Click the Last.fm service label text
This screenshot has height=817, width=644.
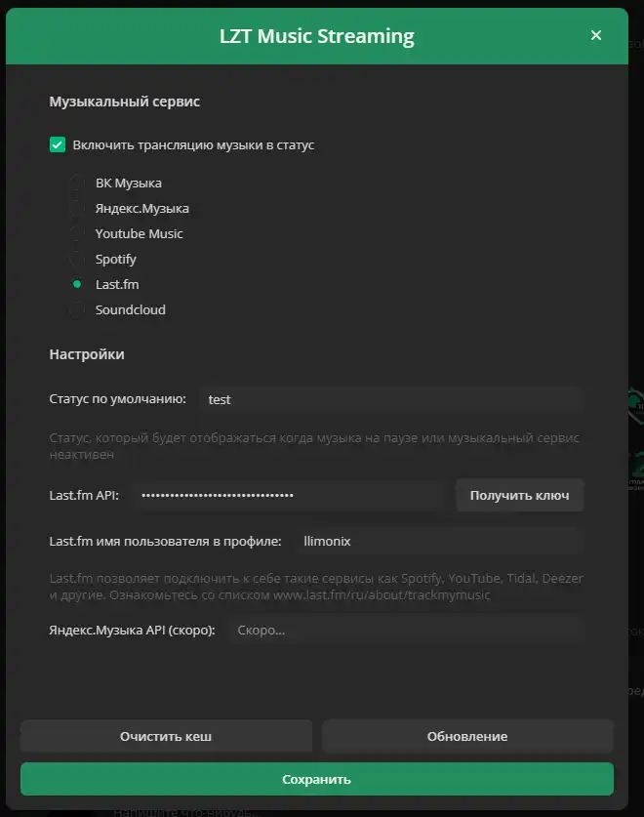(x=117, y=285)
